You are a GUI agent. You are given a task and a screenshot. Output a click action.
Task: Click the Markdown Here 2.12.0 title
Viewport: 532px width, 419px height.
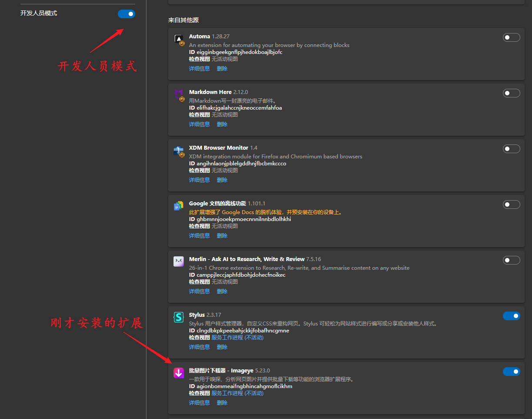219,92
